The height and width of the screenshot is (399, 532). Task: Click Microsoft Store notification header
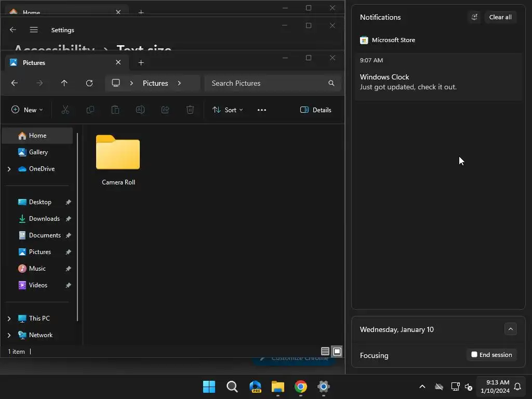click(388, 40)
